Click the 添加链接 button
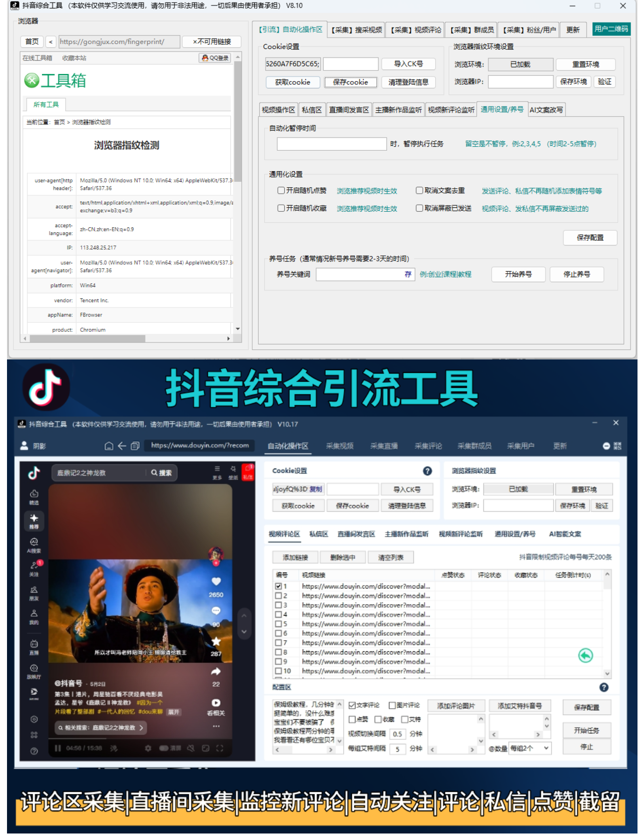The width and height of the screenshot is (644, 839). 295,557
